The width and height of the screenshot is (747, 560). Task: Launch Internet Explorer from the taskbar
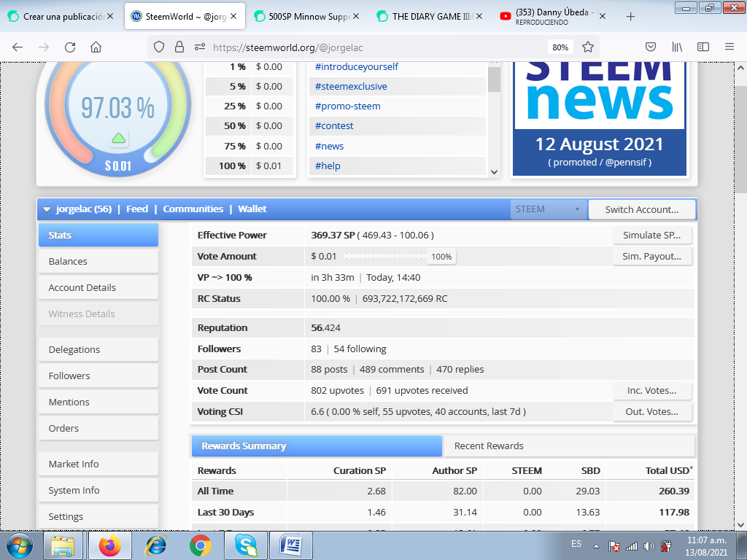click(x=156, y=545)
